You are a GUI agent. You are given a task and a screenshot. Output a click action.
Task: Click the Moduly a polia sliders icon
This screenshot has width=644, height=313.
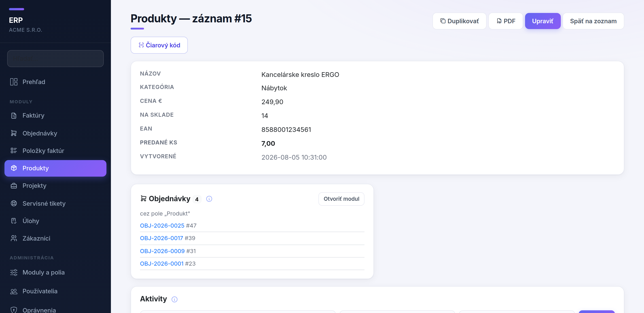tap(14, 272)
